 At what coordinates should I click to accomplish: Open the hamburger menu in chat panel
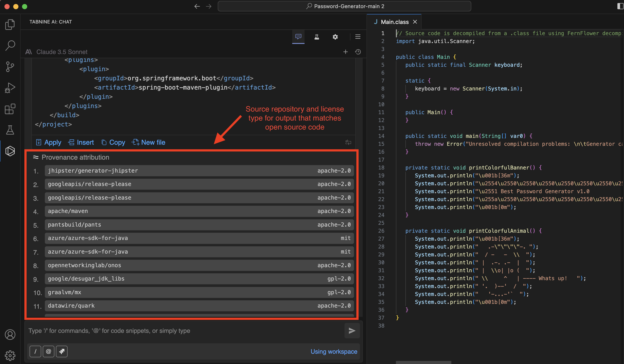357,37
